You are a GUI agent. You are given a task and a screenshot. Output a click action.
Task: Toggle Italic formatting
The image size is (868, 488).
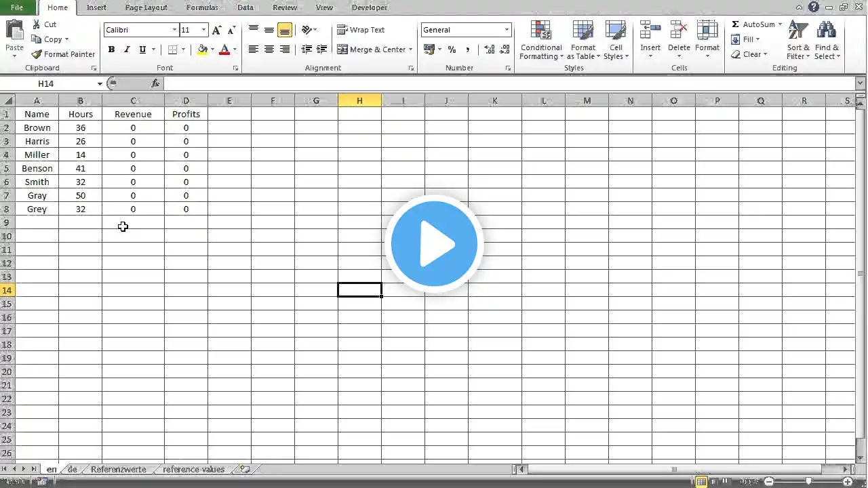click(127, 49)
